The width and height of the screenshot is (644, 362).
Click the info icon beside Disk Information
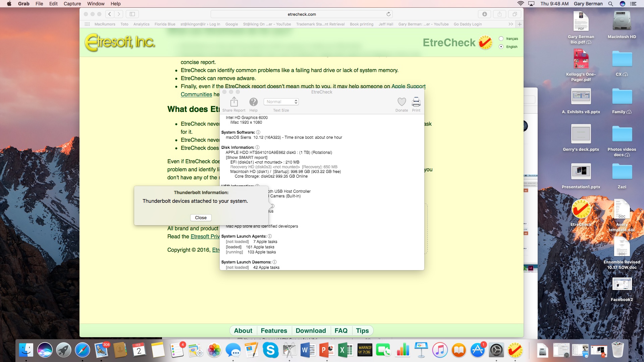257,147
